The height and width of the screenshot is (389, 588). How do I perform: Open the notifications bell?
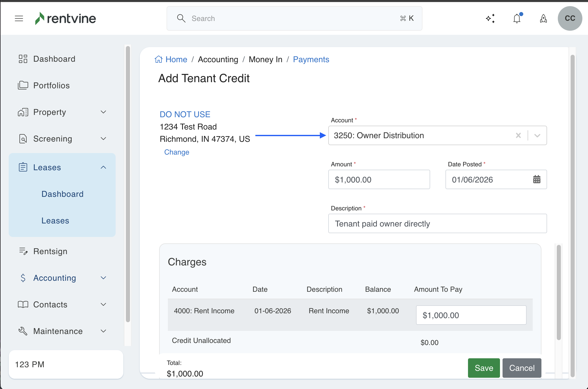[x=517, y=18]
